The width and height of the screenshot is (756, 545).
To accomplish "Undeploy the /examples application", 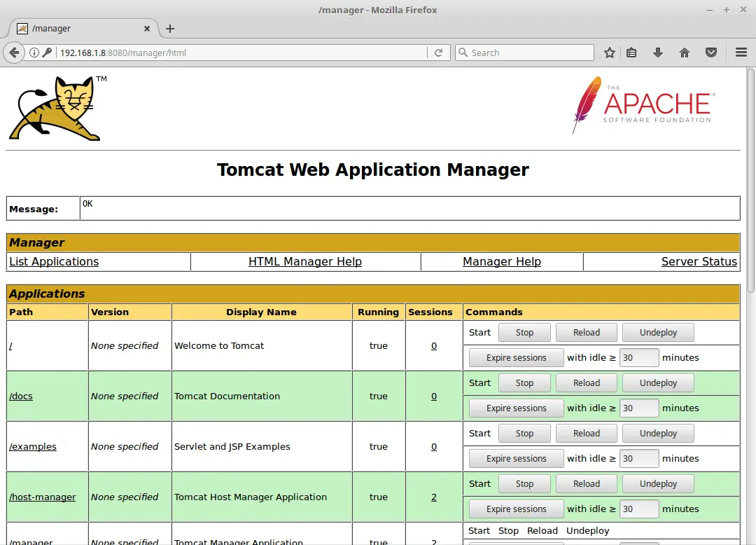I will [x=658, y=434].
